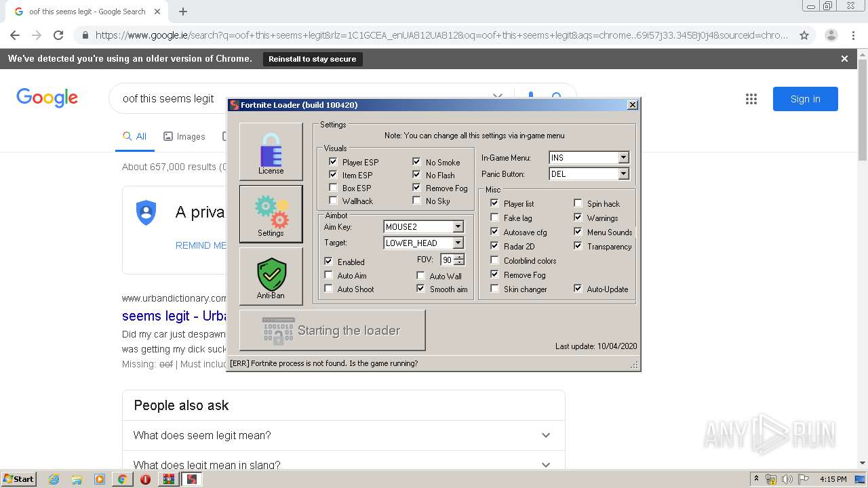Screen dimensions: 868x488
Task: Click the 4:15 PM system clock
Action: coord(833,479)
